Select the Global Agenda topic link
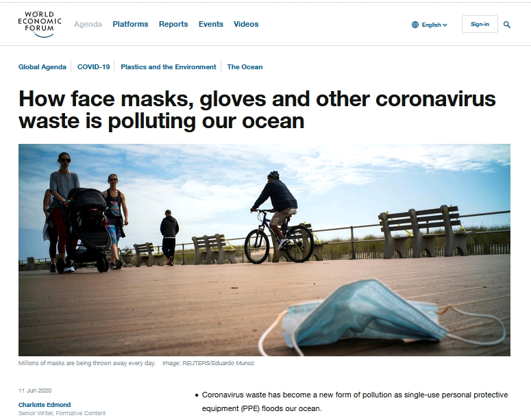This screenshot has width=531, height=420. click(x=42, y=66)
